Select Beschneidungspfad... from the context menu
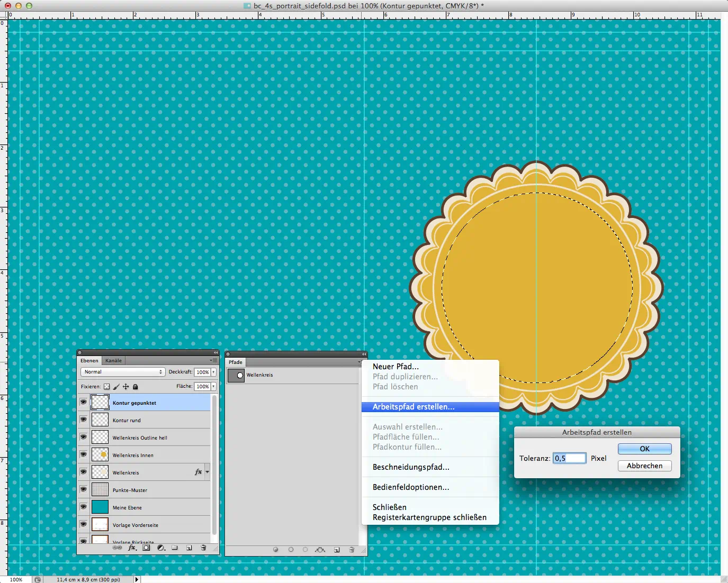The width and height of the screenshot is (728, 583). click(410, 467)
